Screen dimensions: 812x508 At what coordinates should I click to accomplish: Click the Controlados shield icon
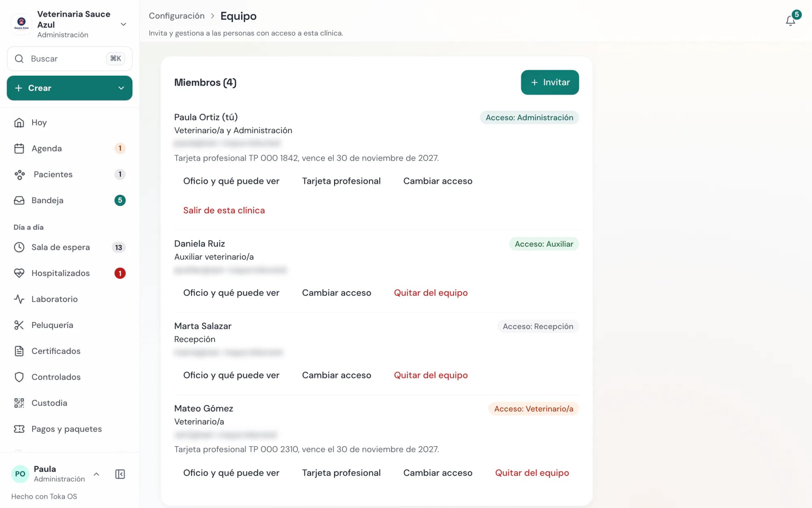click(x=19, y=377)
